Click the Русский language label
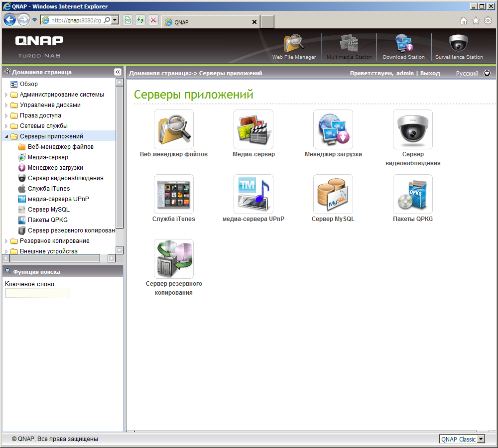Image resolution: width=498 pixels, height=448 pixels. [467, 73]
